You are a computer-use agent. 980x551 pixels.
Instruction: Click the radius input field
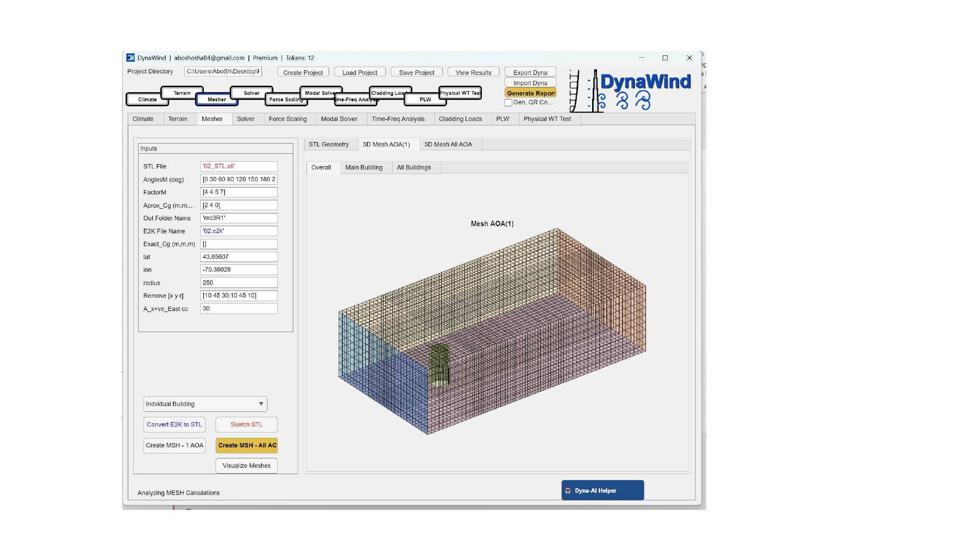point(239,283)
